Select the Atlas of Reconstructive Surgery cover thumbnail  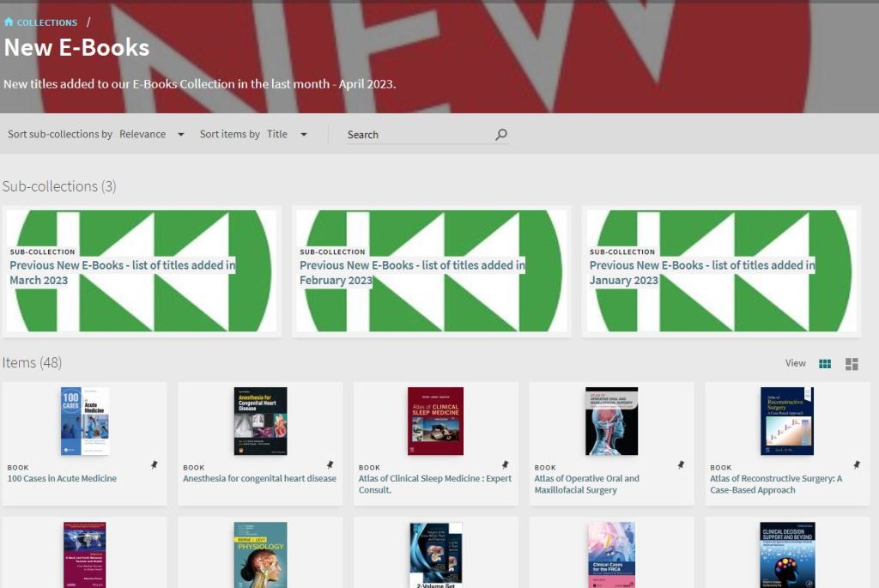786,421
